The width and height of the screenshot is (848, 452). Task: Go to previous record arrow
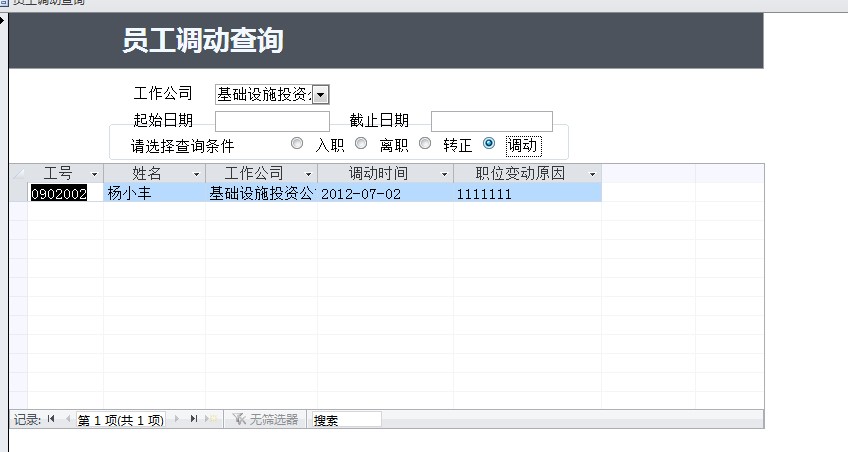coord(68,418)
